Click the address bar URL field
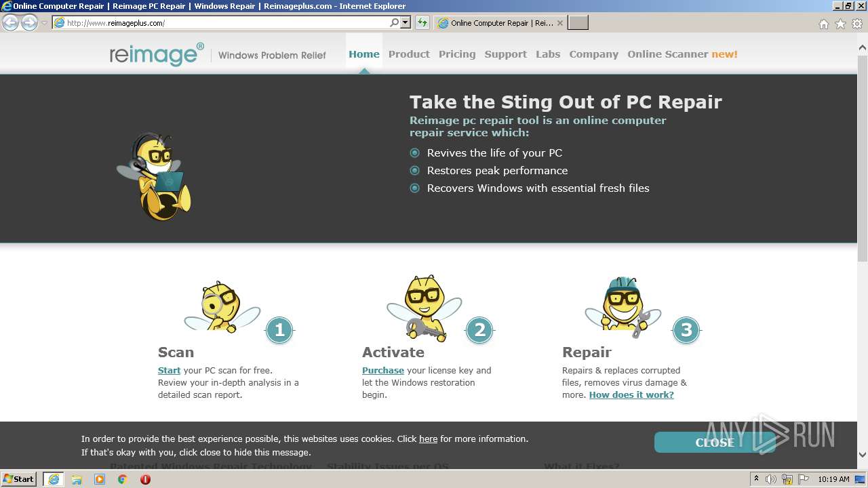The image size is (868, 488). (x=220, y=23)
